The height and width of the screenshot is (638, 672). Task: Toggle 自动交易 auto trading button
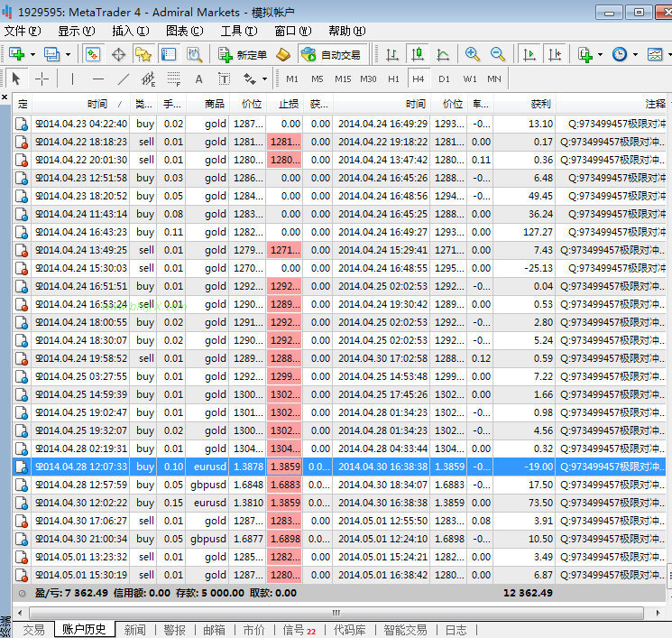(332, 54)
